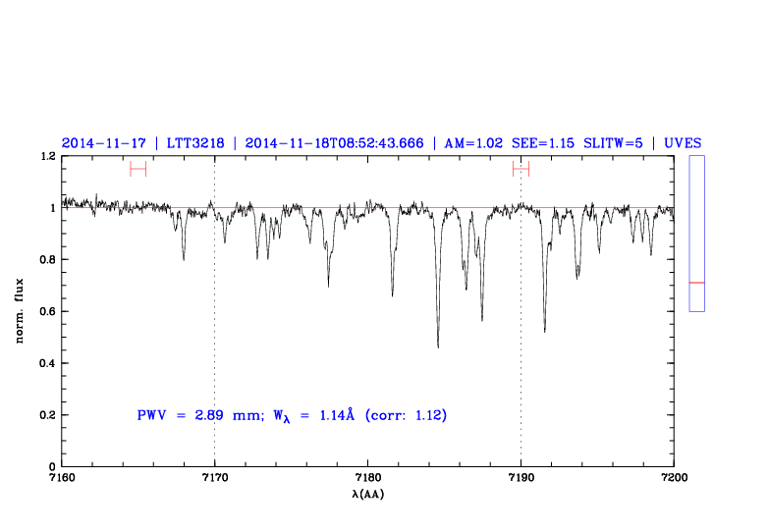Screen dimensions: 768x532
Task: Click the right red range marker near 7190
Action: pyautogui.click(x=521, y=169)
